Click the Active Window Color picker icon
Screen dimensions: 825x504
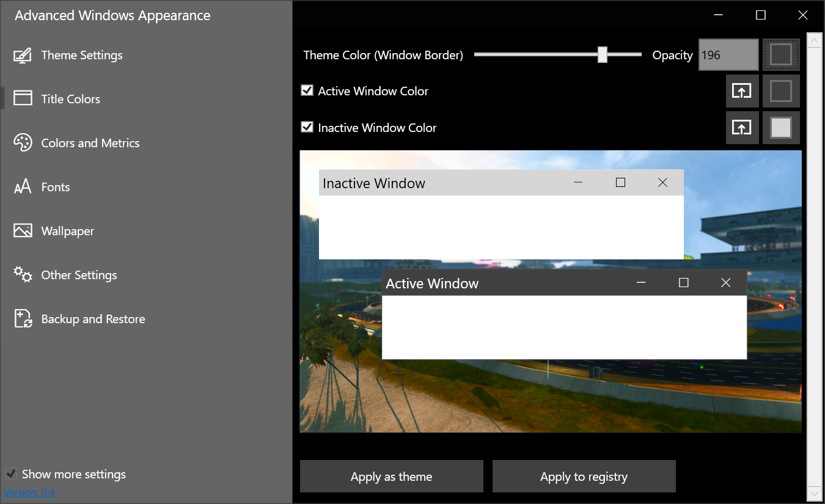pyautogui.click(x=742, y=90)
